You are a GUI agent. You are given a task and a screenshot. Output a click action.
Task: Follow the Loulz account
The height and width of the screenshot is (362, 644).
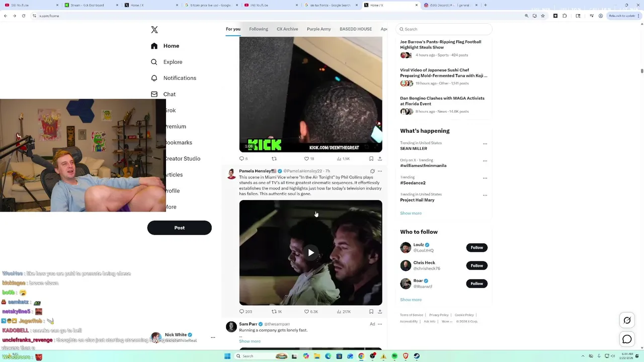[476, 247]
